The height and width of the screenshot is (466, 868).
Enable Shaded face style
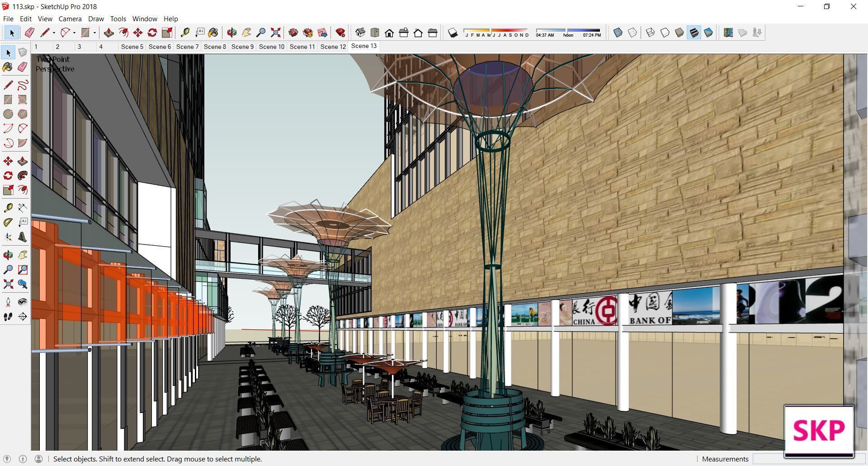click(x=679, y=33)
